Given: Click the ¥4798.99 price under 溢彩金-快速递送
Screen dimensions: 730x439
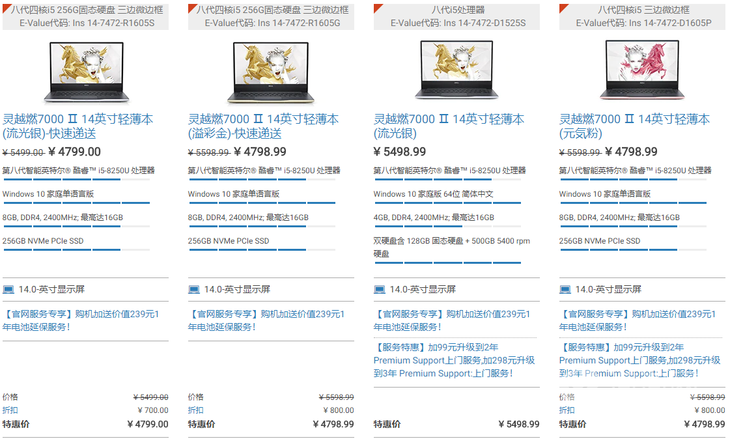Looking at the screenshot, I should click(x=260, y=152).
